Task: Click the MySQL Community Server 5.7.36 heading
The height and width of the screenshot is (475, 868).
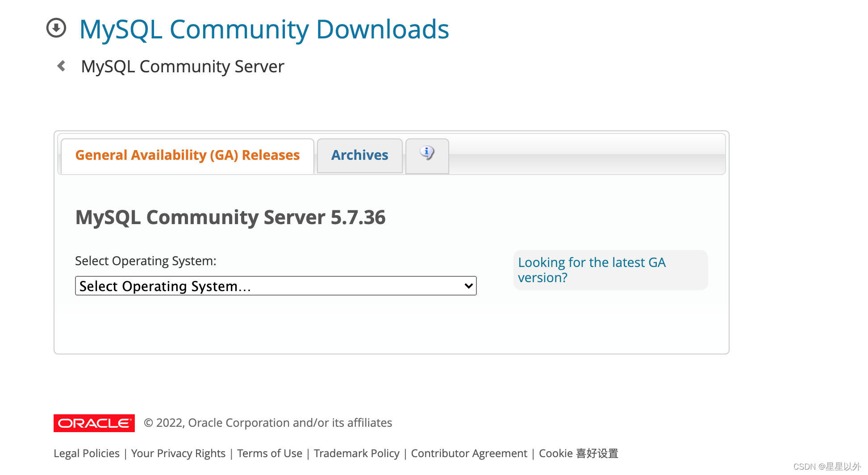Action: coord(230,217)
